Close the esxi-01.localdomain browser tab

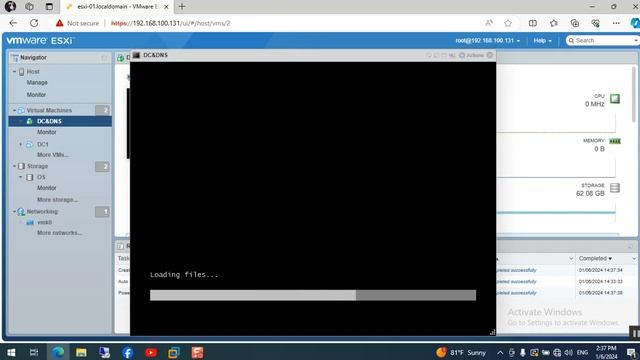pyautogui.click(x=166, y=7)
